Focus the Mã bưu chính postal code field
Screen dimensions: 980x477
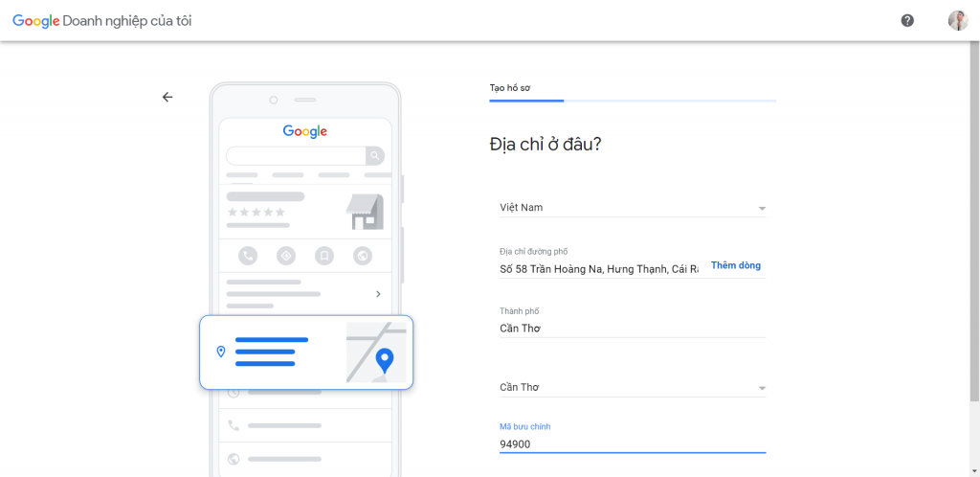pos(632,443)
